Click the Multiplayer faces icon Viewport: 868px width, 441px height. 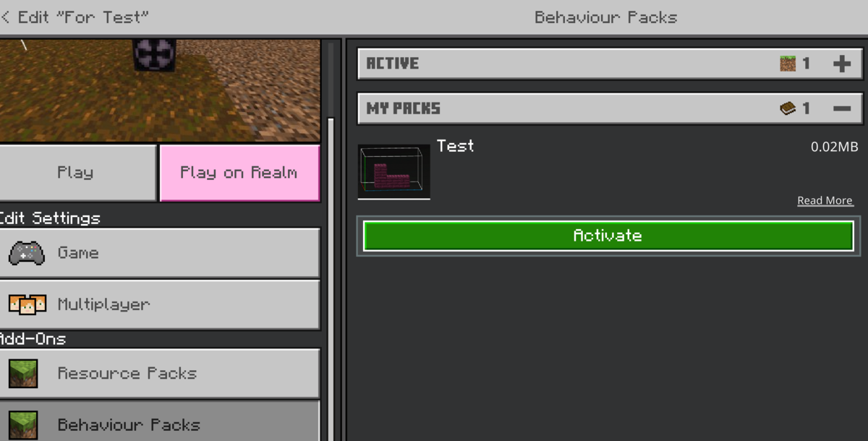[x=27, y=304]
